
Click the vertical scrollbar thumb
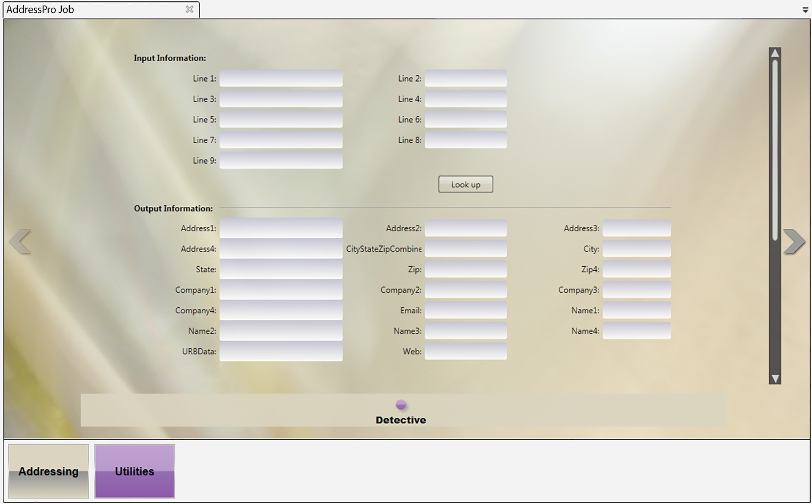point(775,150)
